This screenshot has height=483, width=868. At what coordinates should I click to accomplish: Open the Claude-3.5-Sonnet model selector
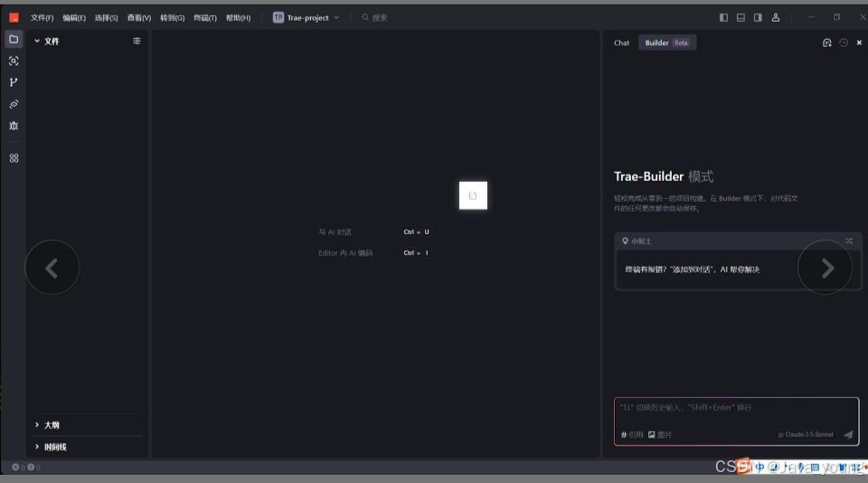pyautogui.click(x=806, y=435)
